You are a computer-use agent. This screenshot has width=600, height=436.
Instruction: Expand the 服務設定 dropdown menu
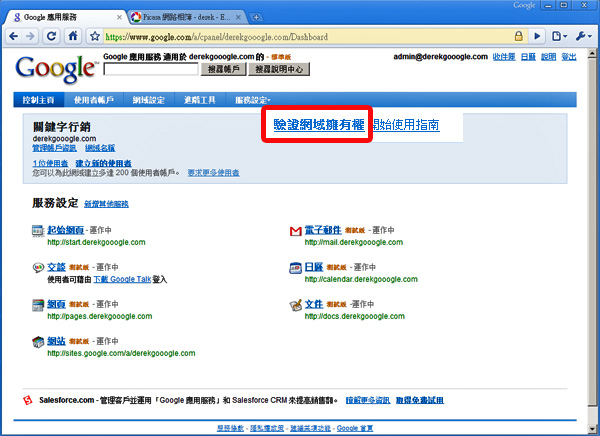point(253,100)
